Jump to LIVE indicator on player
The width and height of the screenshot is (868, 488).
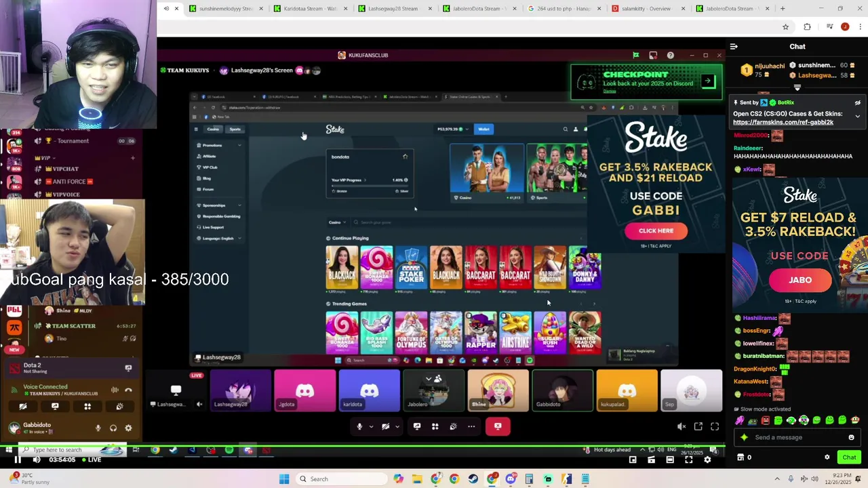click(90, 460)
